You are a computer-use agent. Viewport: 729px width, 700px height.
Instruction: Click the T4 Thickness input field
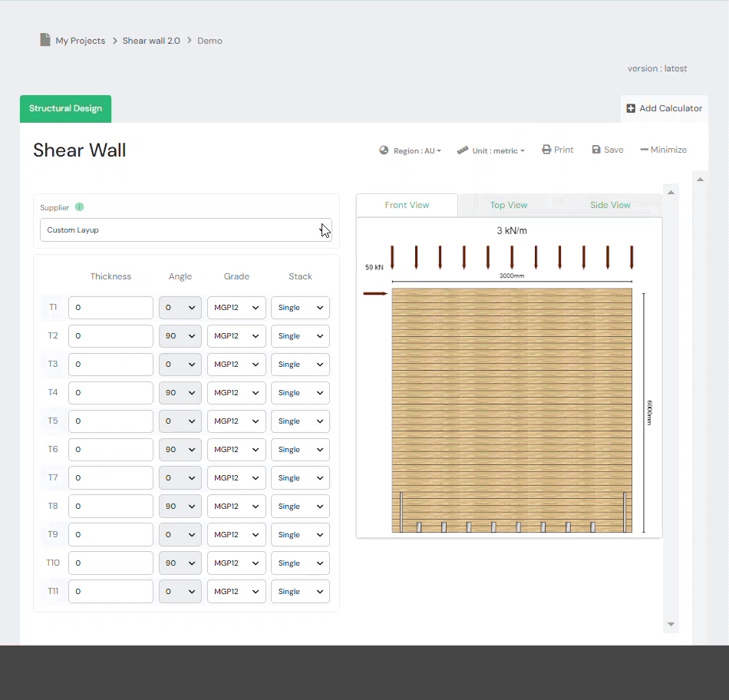111,392
